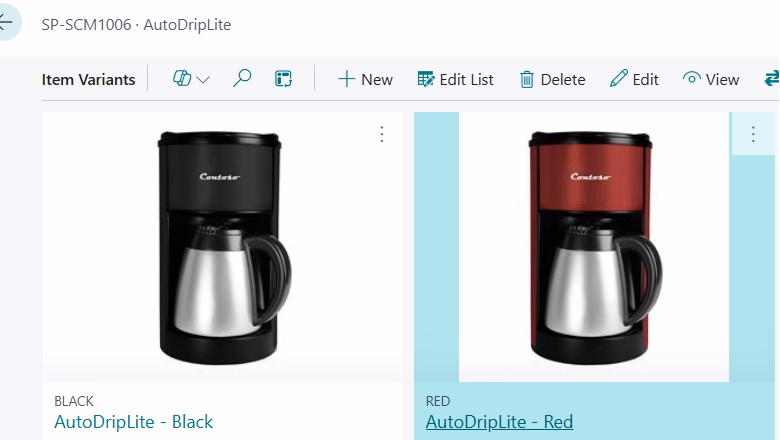
Task: Open more options on Red tile
Action: 753,134
